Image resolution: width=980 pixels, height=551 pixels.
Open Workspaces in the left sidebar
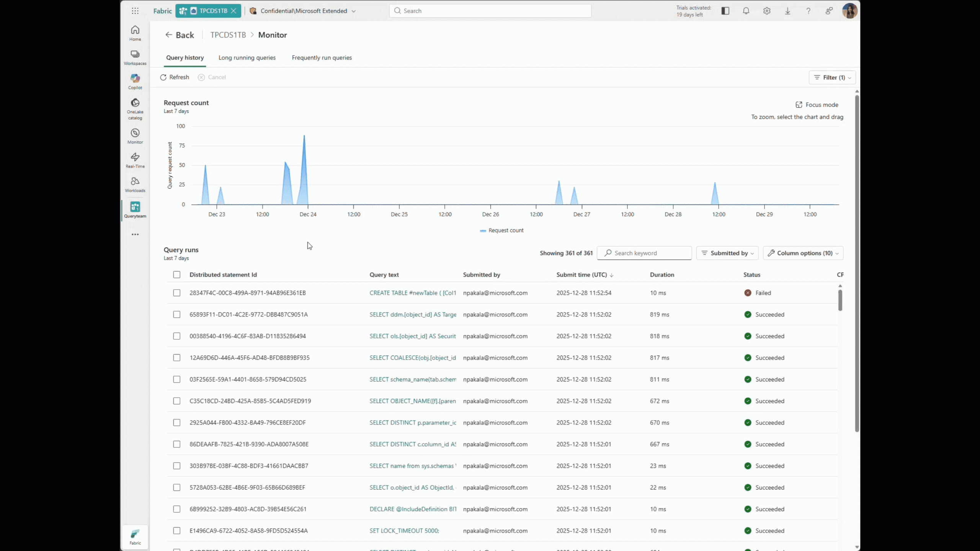click(x=135, y=57)
